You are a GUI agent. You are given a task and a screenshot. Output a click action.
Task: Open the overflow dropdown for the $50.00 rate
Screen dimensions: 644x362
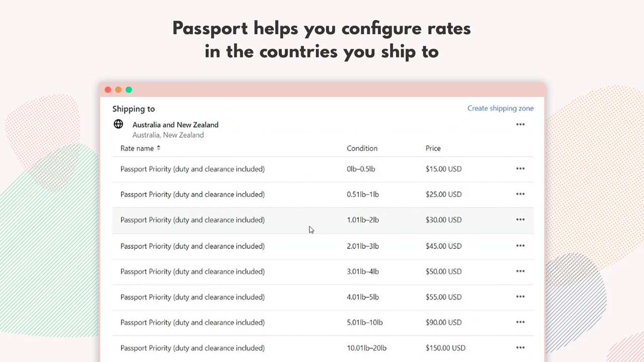pos(520,271)
